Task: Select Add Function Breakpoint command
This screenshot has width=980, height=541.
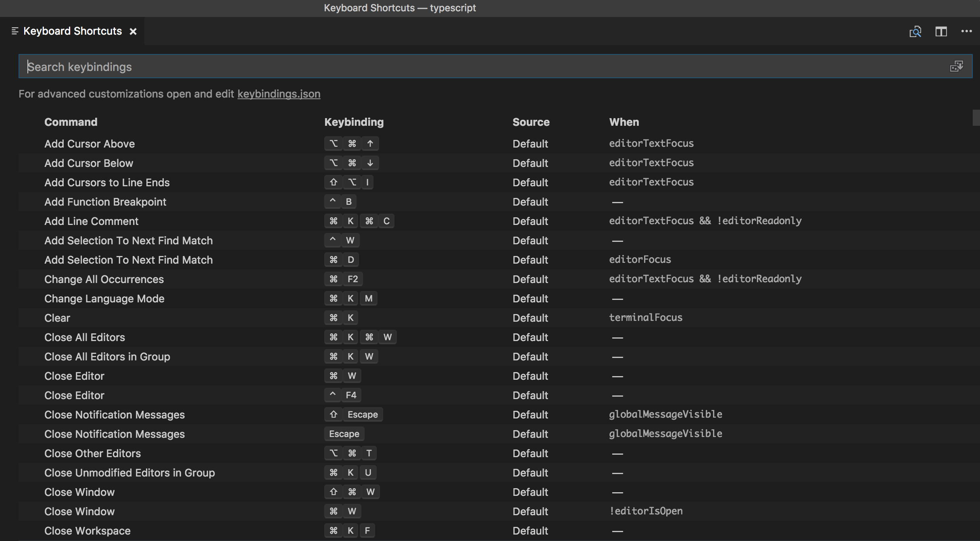Action: (x=105, y=202)
